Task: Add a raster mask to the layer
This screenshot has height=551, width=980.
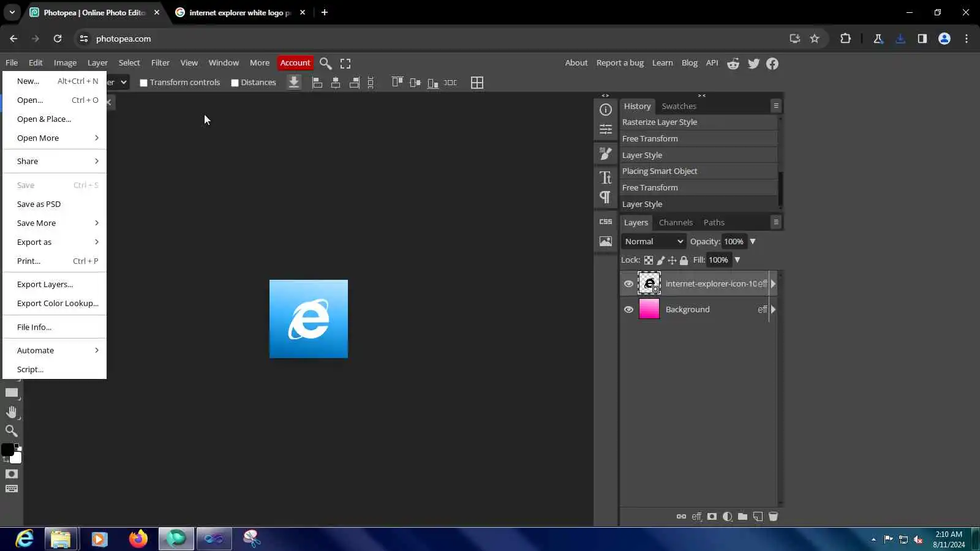Action: pyautogui.click(x=712, y=517)
